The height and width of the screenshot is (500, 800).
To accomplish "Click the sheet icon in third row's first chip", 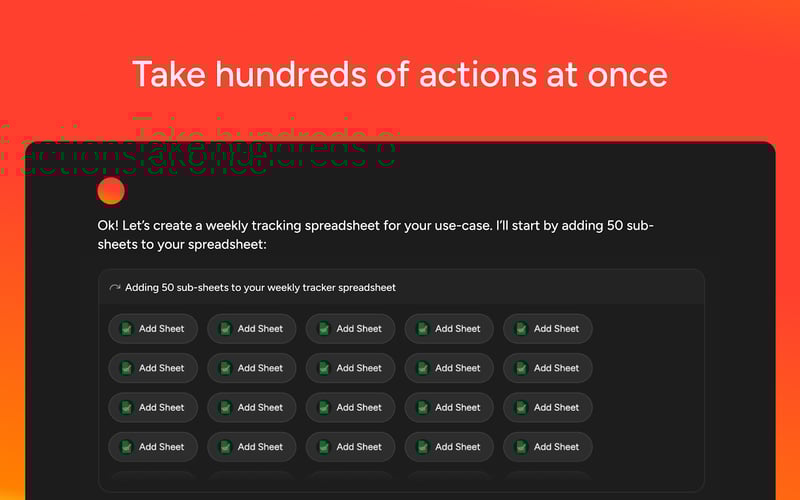I will point(126,407).
